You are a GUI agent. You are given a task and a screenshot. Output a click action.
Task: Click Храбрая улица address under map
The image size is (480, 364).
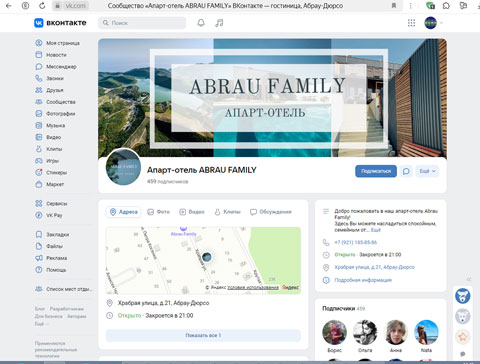163,303
